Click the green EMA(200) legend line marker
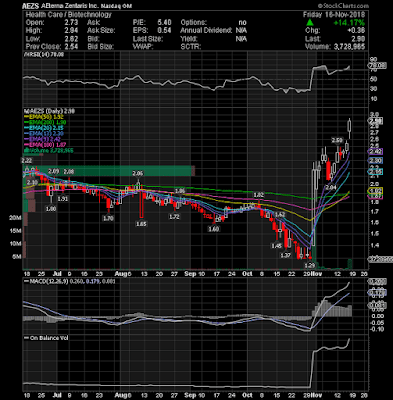Screen dimensions: 393x400 [25, 122]
